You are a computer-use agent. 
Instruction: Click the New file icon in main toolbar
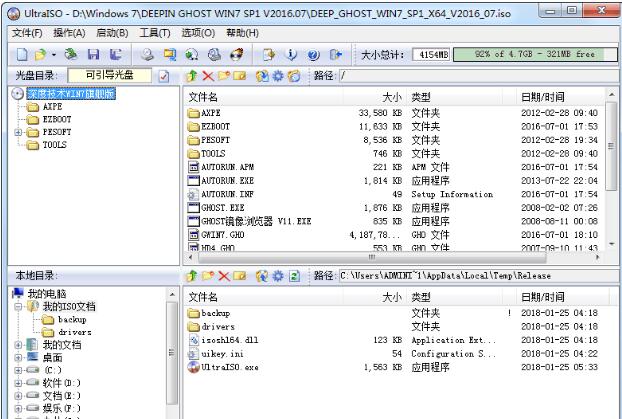[22, 54]
